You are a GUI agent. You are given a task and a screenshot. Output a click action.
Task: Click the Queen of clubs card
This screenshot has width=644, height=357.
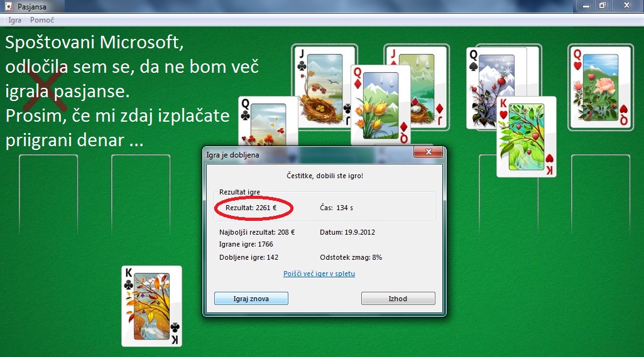[x=268, y=122]
